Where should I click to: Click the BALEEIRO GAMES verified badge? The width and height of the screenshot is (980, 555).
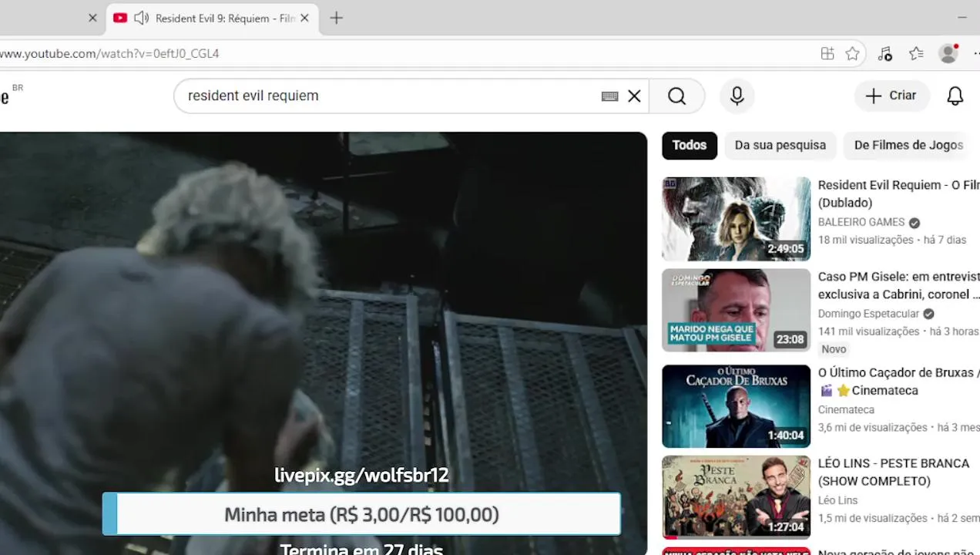pyautogui.click(x=914, y=223)
